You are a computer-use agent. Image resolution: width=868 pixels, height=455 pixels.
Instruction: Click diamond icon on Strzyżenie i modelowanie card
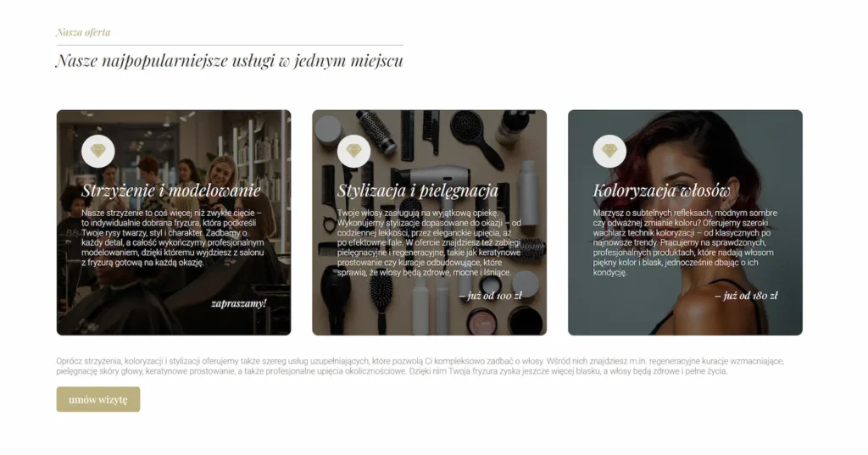98,151
